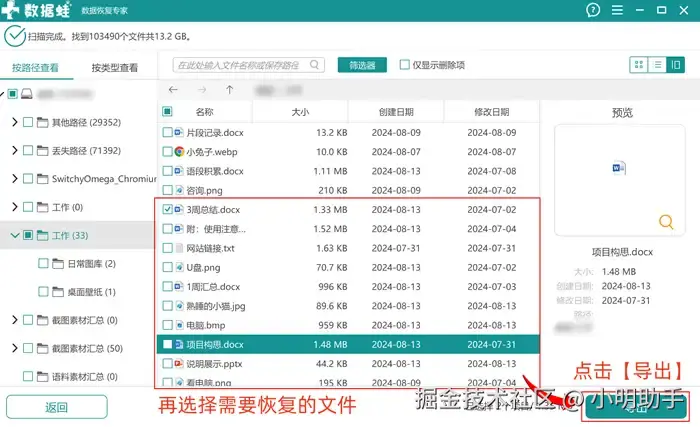Expand the 工作 (0) node
Screen dimensions: 700x427
coord(15,207)
